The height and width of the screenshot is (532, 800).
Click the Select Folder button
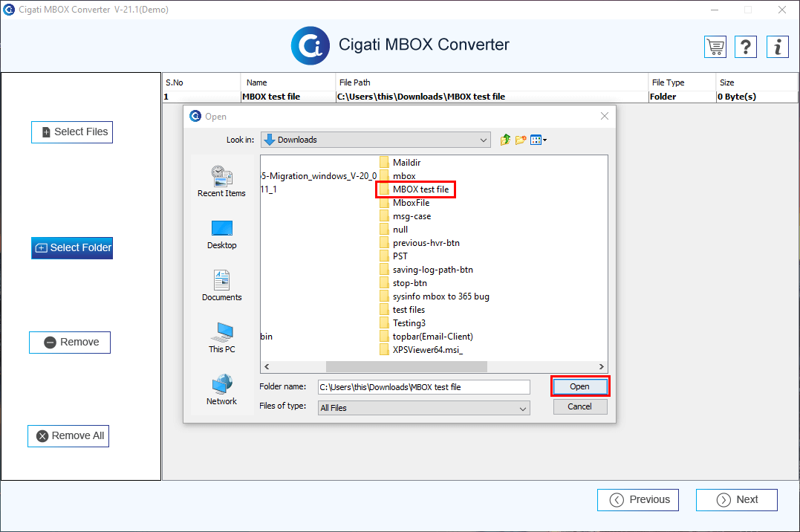coord(72,248)
